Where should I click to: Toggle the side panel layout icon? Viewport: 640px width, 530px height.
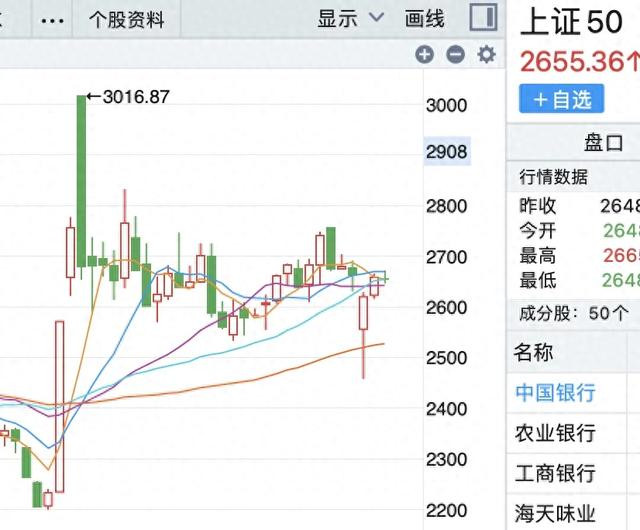(x=484, y=17)
